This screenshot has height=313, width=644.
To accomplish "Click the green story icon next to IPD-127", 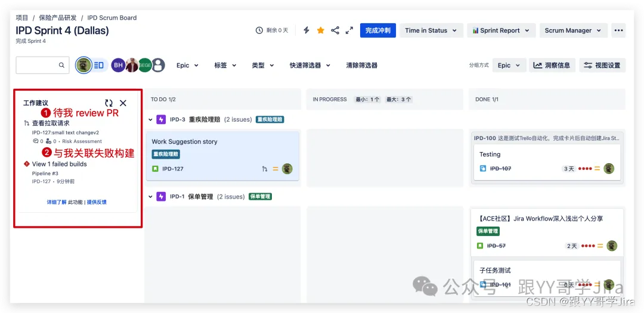I will click(x=155, y=168).
